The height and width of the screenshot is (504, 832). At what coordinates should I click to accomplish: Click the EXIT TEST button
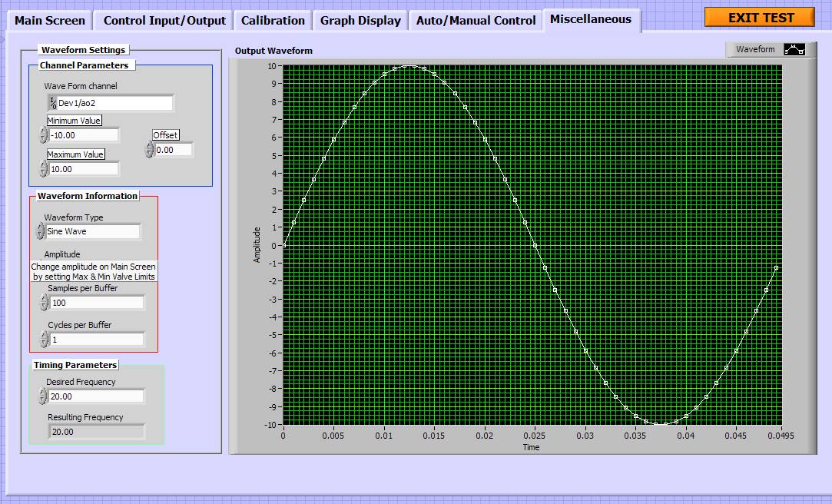tap(761, 18)
